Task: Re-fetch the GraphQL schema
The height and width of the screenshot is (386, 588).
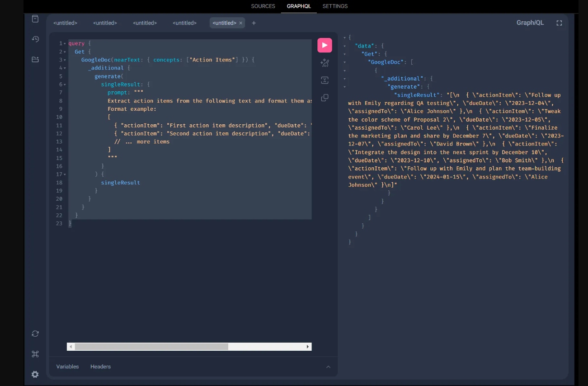Action: coord(35,334)
